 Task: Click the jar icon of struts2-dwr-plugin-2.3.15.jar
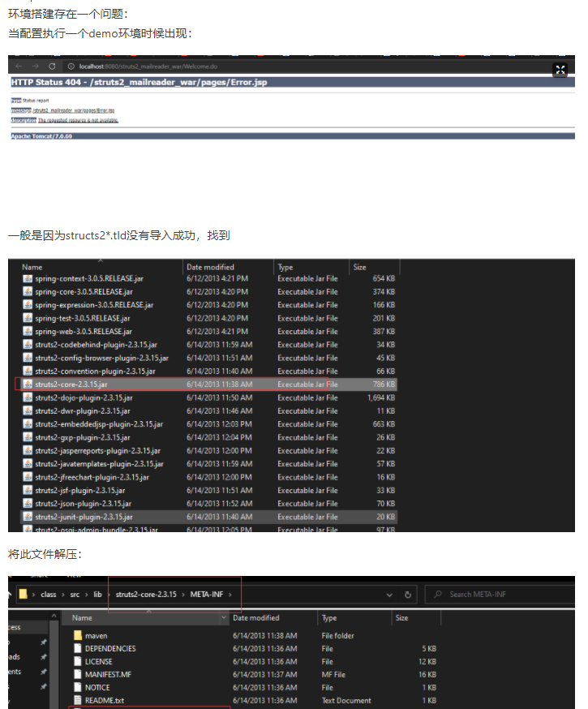tap(28, 410)
